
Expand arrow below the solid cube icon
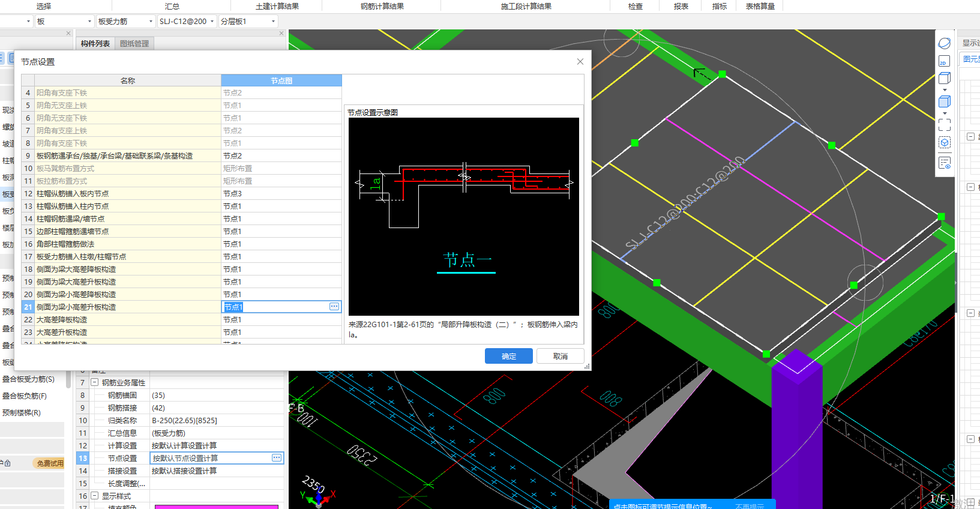pyautogui.click(x=945, y=113)
